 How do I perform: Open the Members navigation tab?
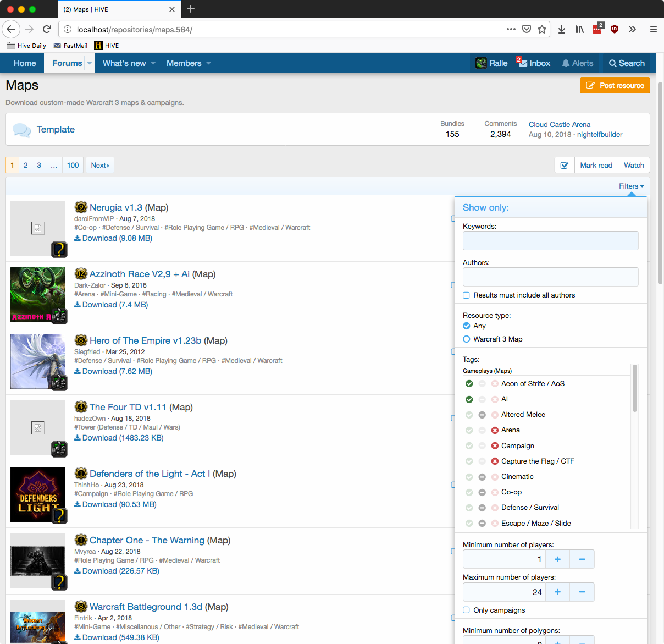click(184, 63)
